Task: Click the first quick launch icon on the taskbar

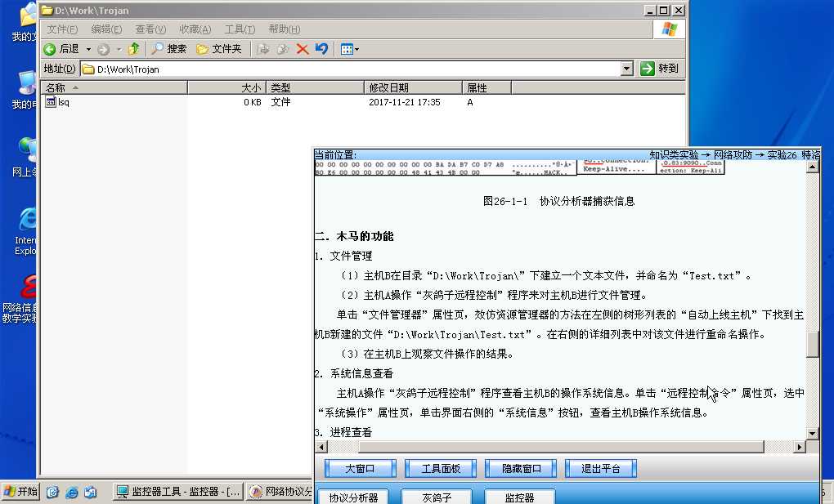Action: coord(52,492)
